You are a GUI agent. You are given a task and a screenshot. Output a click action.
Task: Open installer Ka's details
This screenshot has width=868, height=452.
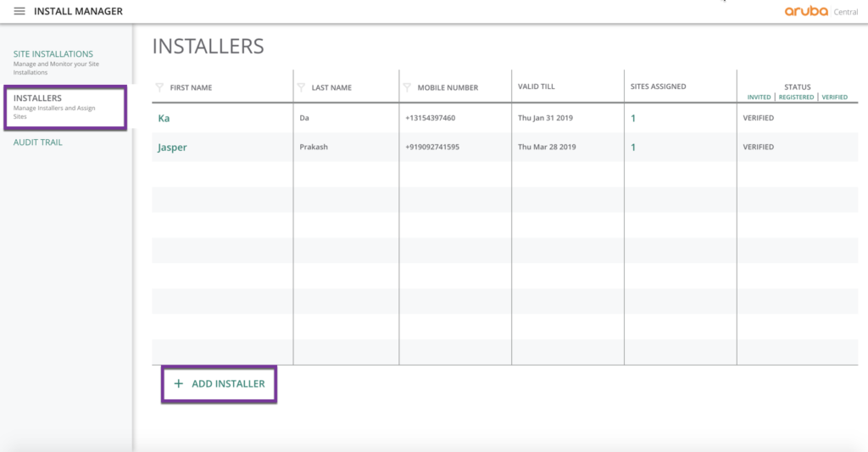(164, 119)
